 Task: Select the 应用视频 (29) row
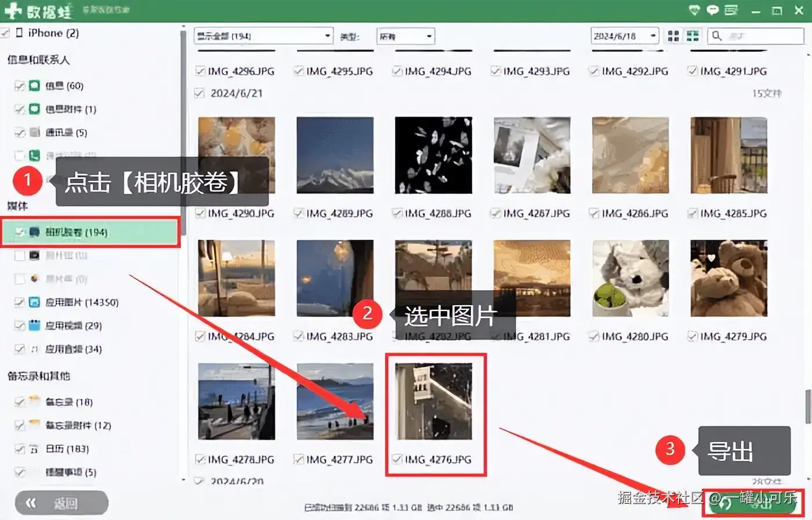pyautogui.click(x=74, y=326)
